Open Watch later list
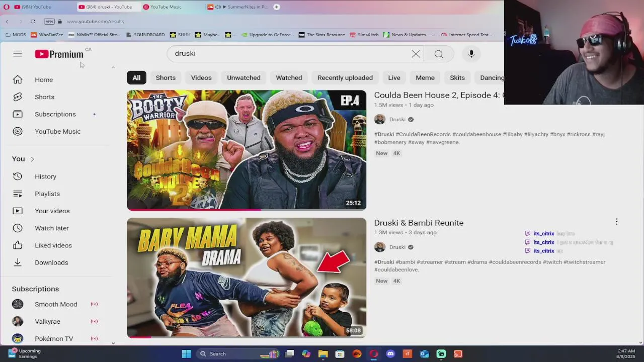Image resolution: width=644 pixels, height=362 pixels. 51,228
